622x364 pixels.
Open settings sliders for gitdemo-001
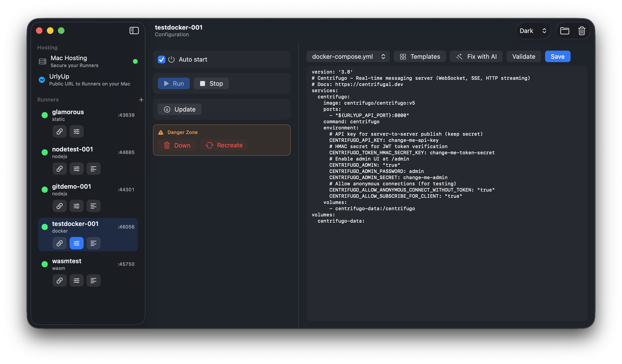pos(76,206)
